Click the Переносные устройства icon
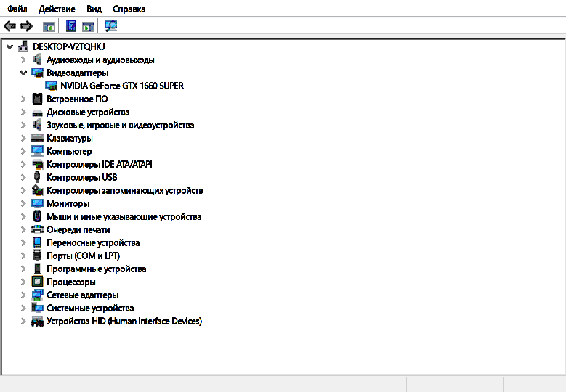 (x=37, y=242)
